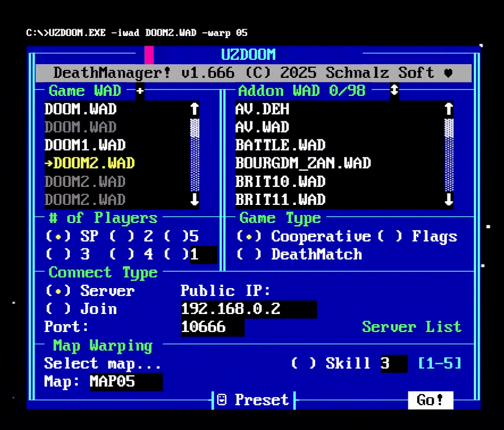
Task: Click the Go! button
Action: [x=430, y=400]
